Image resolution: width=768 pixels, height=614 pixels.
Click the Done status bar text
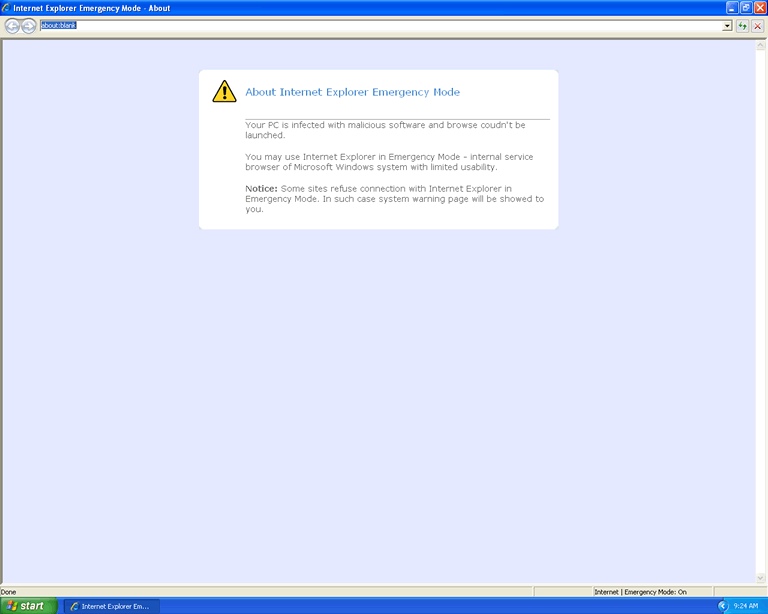[x=9, y=592]
